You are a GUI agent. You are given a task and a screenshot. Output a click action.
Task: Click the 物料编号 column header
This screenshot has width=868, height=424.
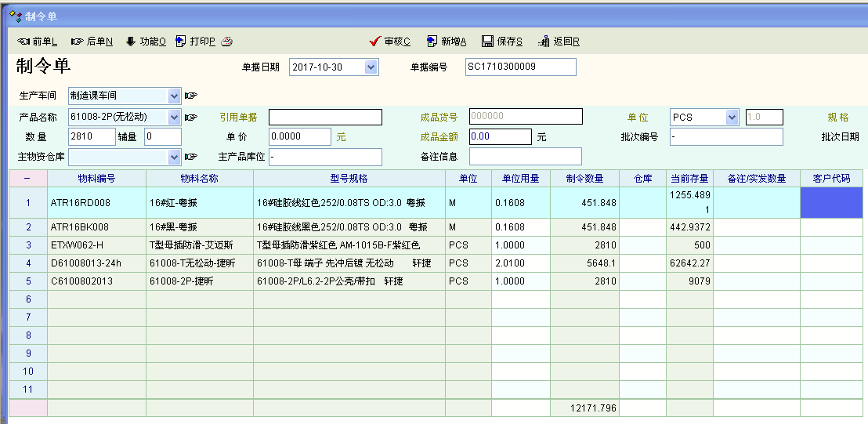pyautogui.click(x=96, y=179)
